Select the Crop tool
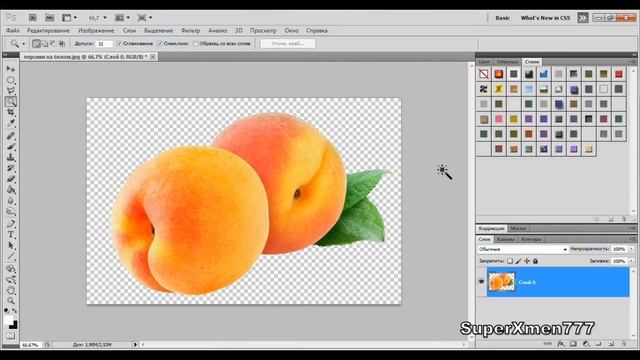 tap(11, 112)
